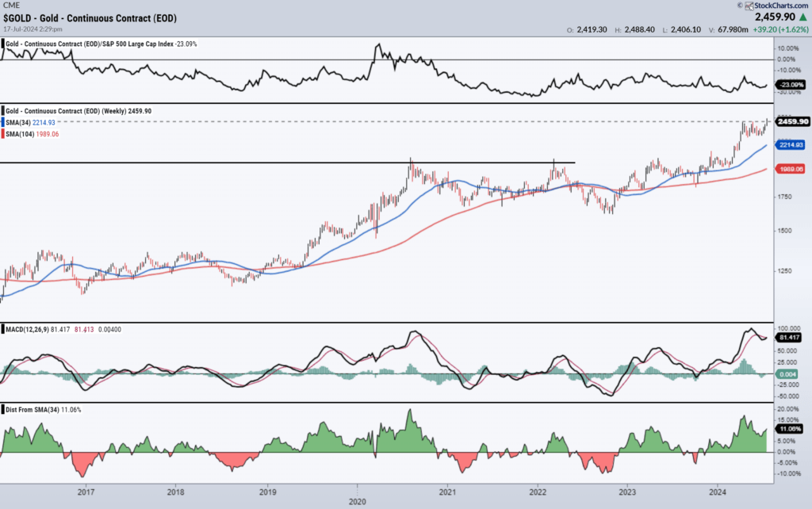Viewport: 812px width, 509px height.
Task: Select the blue SMA(34) legend marker
Action: point(3,122)
